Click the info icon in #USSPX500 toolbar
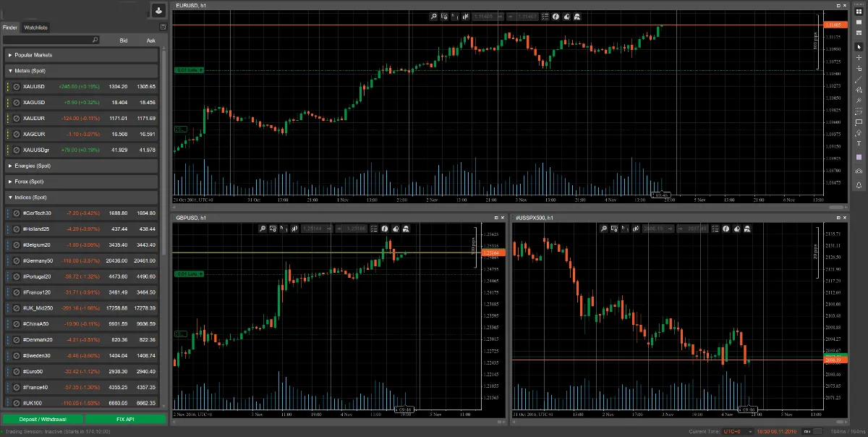 (726, 229)
